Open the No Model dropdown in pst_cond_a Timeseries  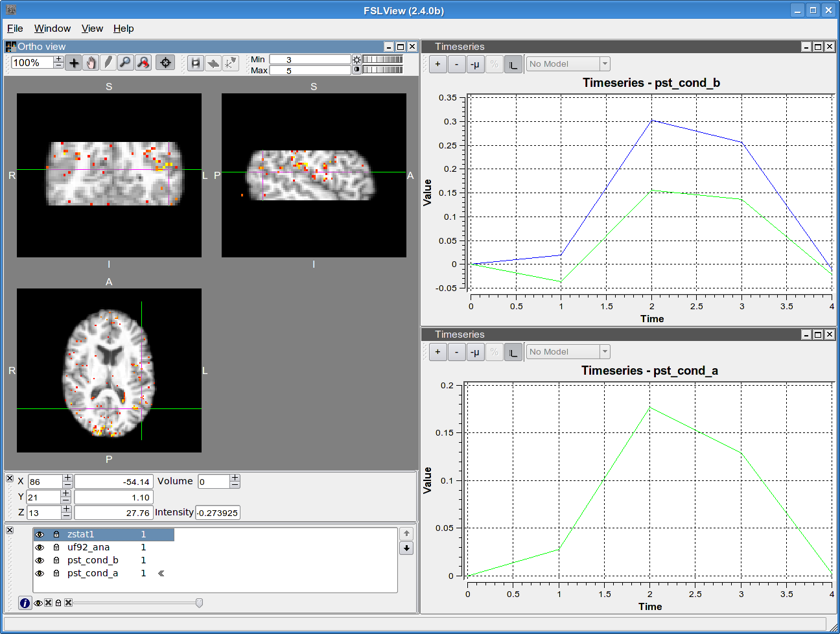coord(568,352)
